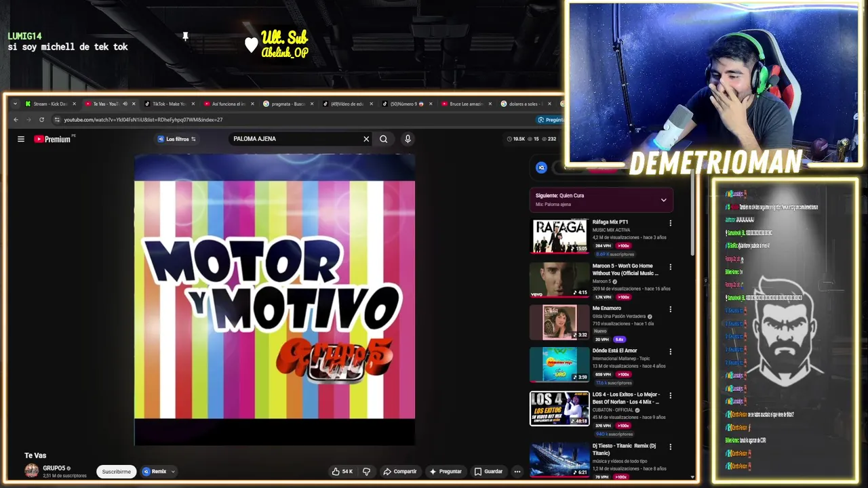The image size is (868, 488).
Task: Click the Remix button
Action: point(154,472)
